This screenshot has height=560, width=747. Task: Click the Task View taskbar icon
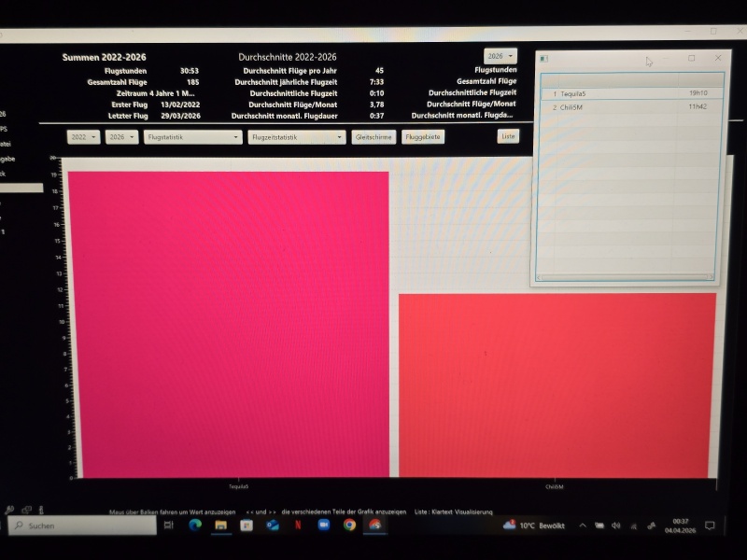(169, 525)
